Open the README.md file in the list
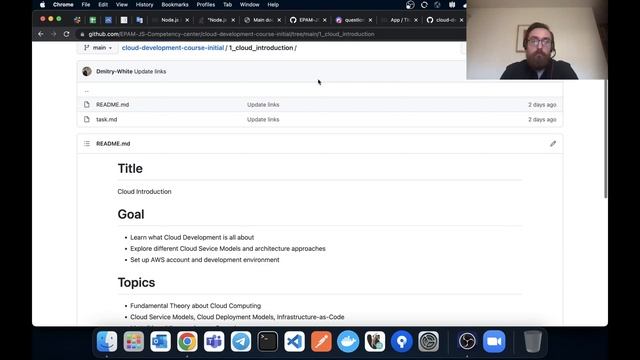640x360 pixels. click(x=113, y=105)
